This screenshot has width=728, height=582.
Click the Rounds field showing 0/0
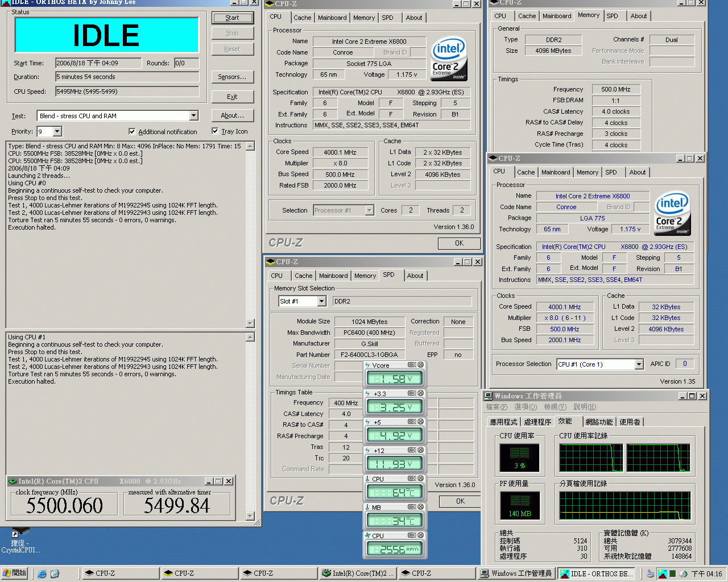[x=187, y=63]
